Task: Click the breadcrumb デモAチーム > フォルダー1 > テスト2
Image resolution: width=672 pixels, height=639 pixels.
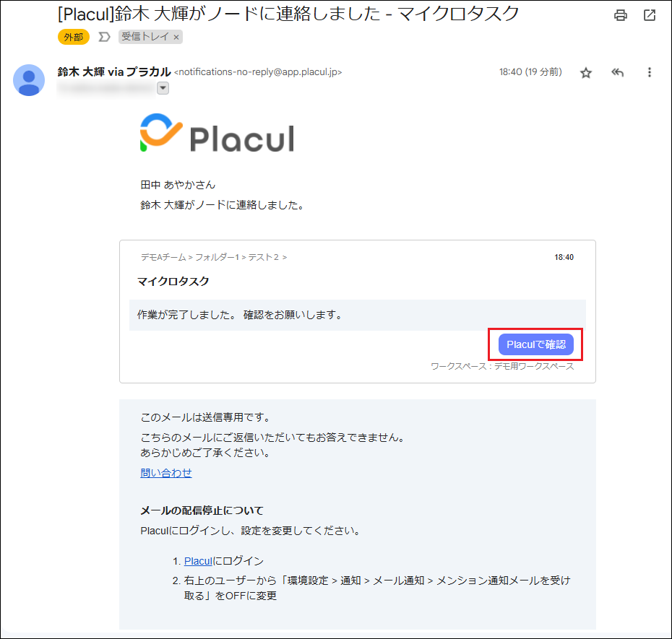Action: coord(213,257)
